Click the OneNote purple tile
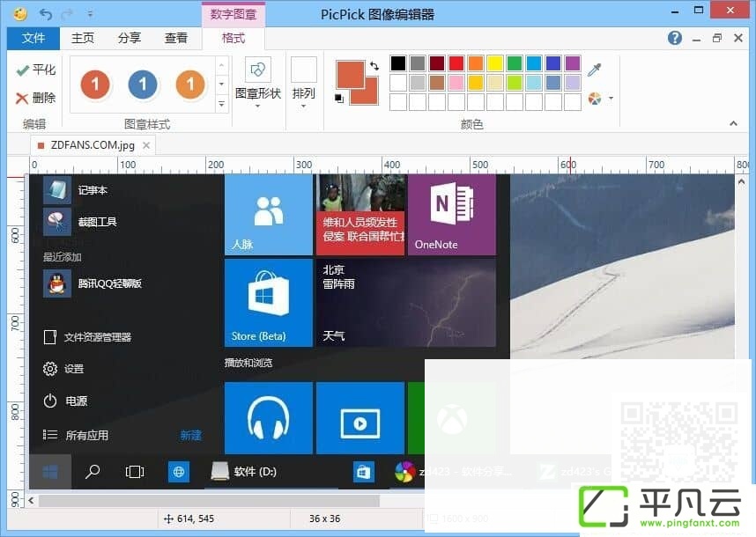 click(452, 215)
